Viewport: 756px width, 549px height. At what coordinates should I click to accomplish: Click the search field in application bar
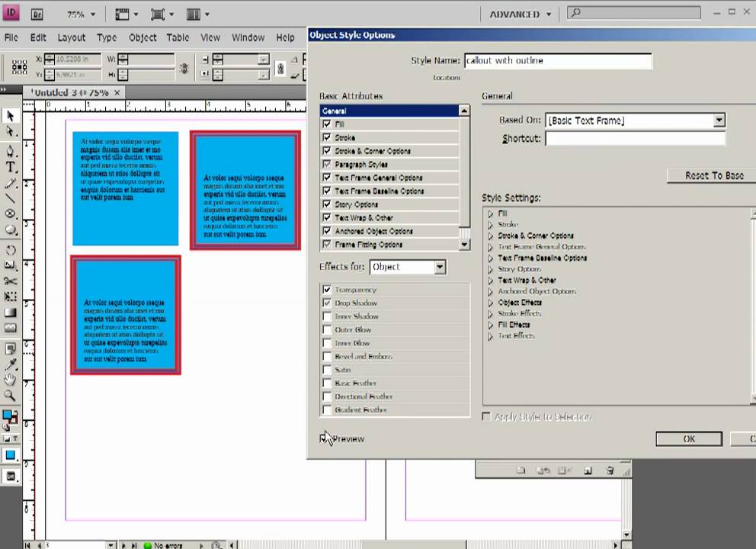coord(634,13)
